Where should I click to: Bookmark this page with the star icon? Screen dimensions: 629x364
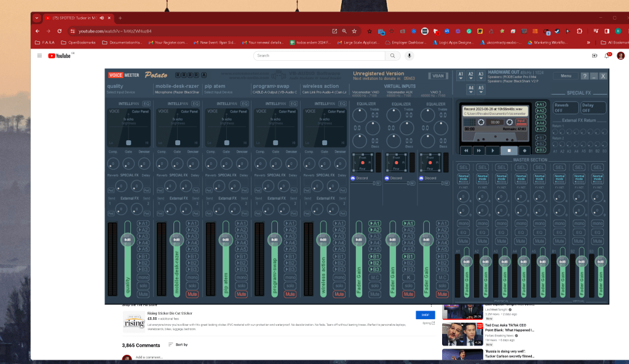[x=354, y=31]
